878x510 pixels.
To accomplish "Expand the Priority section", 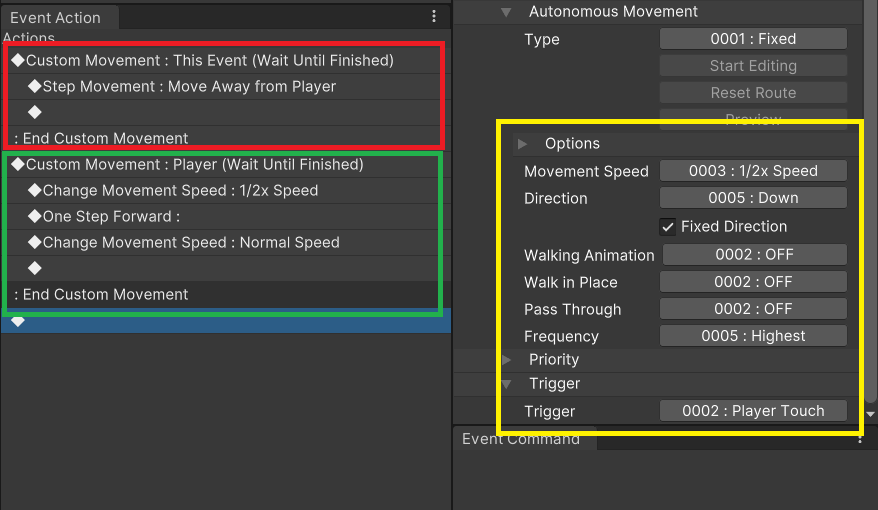I will click(x=506, y=359).
